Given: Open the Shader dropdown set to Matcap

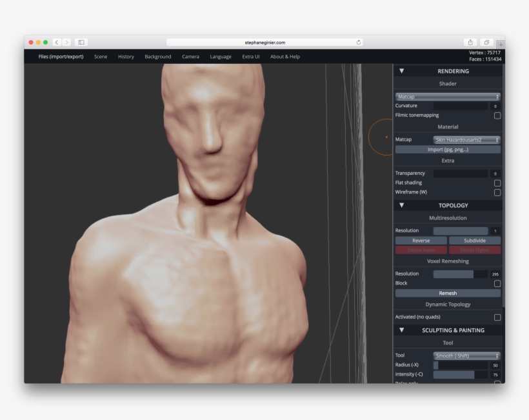Looking at the screenshot, I should (448, 95).
